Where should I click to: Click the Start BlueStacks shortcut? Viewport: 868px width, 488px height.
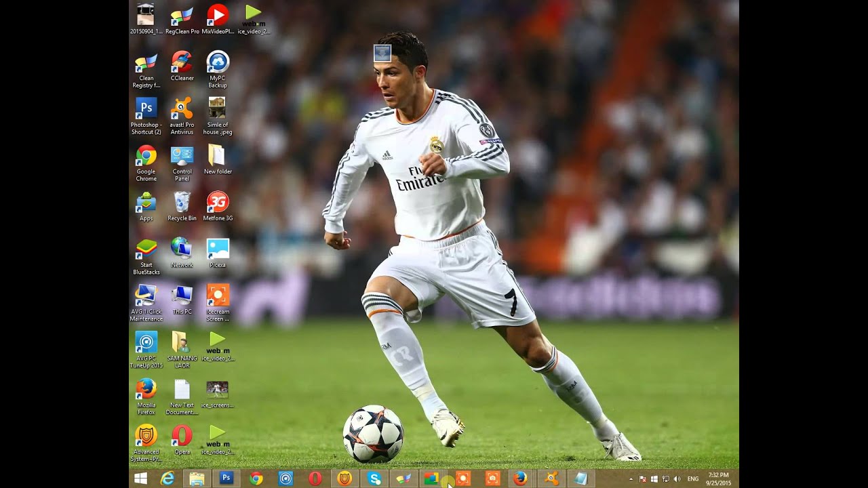tap(146, 257)
